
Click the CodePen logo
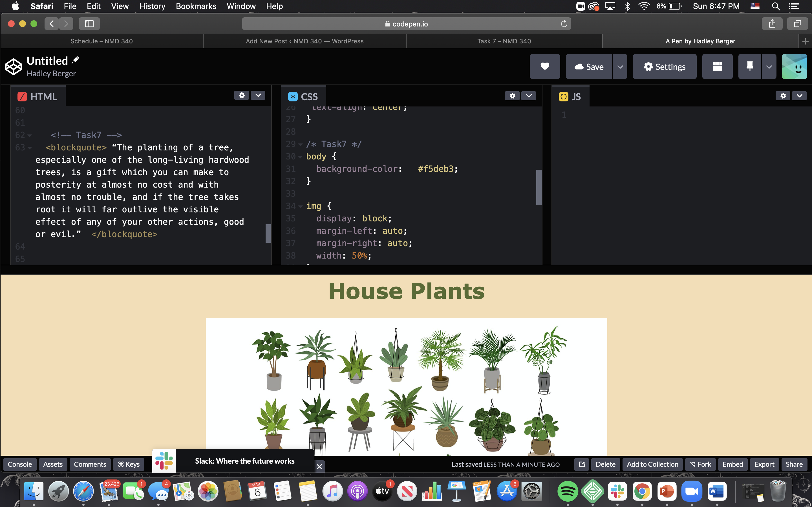(x=14, y=66)
